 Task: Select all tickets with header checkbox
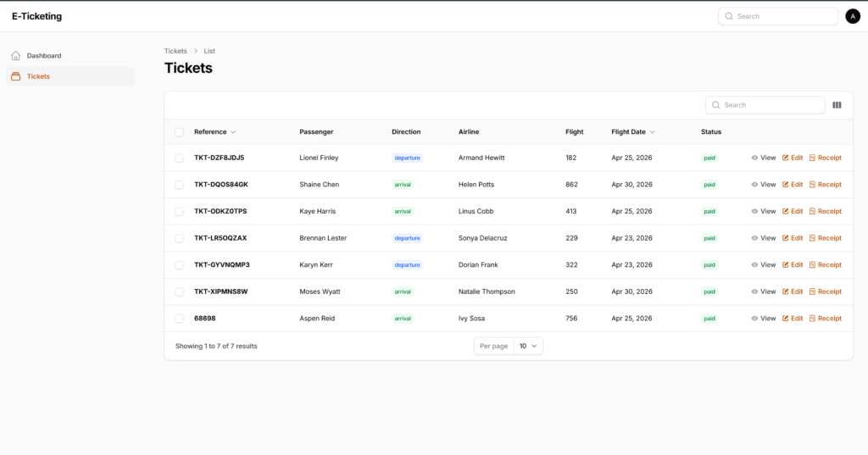point(180,132)
